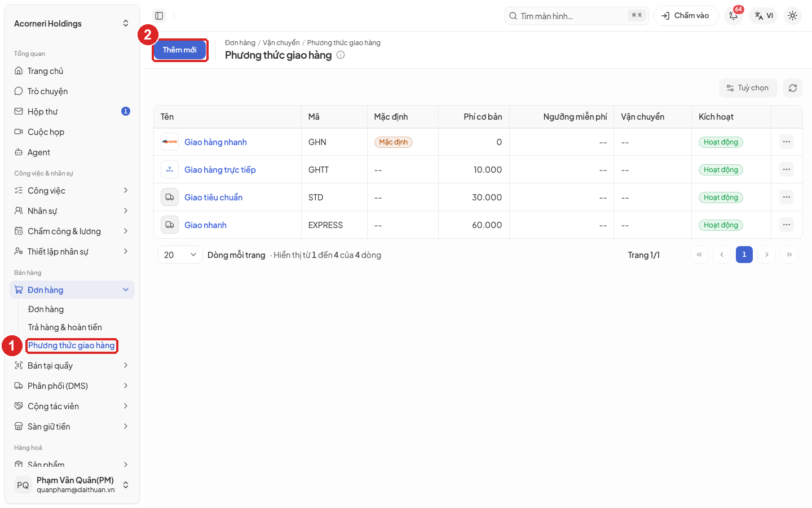Expand Sàn giữ tiền menu
The image size is (812, 508).
(x=72, y=427)
